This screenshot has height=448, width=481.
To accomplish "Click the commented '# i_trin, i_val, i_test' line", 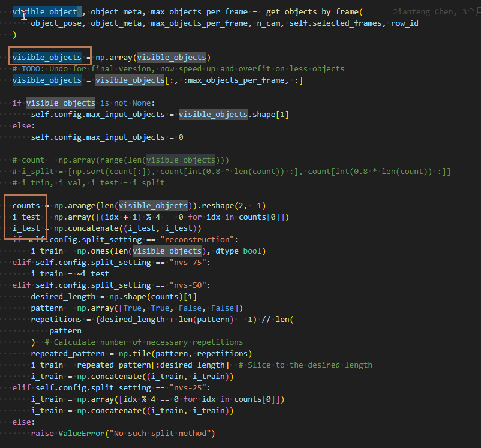I will pos(88,182).
